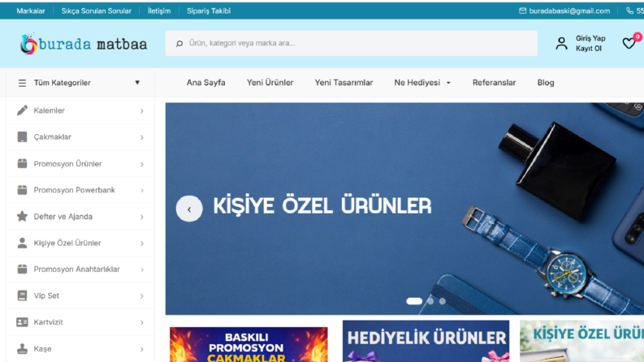Image resolution: width=644 pixels, height=362 pixels.
Task: Click the icon beside Vip Set
Action: coord(22,295)
